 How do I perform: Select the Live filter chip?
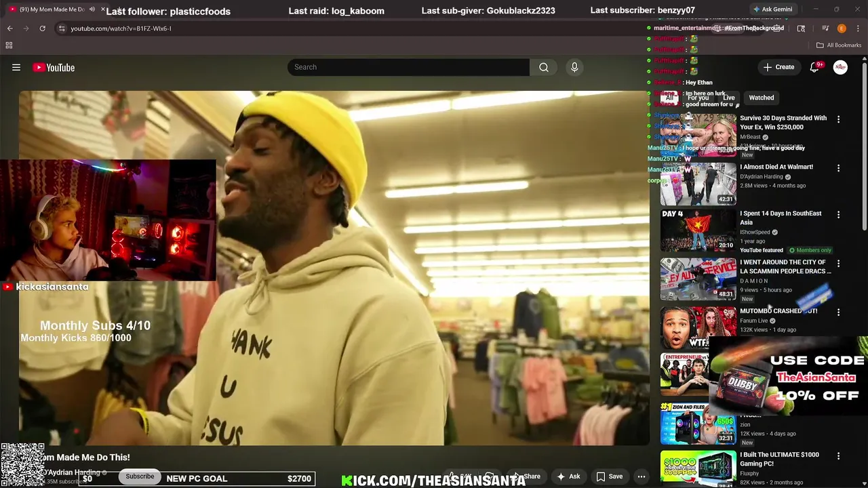pyautogui.click(x=728, y=98)
